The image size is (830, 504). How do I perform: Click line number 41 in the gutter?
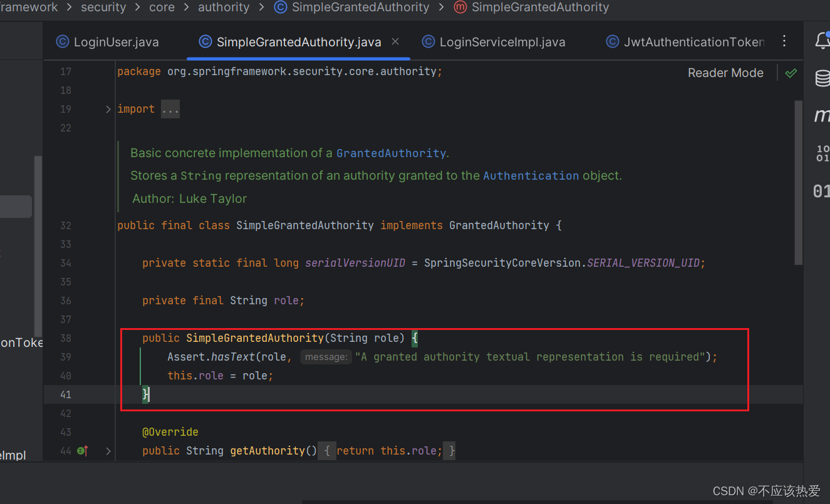[x=66, y=394]
